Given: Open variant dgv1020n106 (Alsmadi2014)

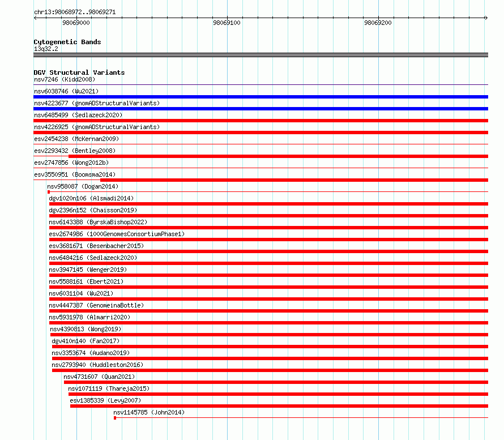Looking at the screenshot, I should click(91, 198).
